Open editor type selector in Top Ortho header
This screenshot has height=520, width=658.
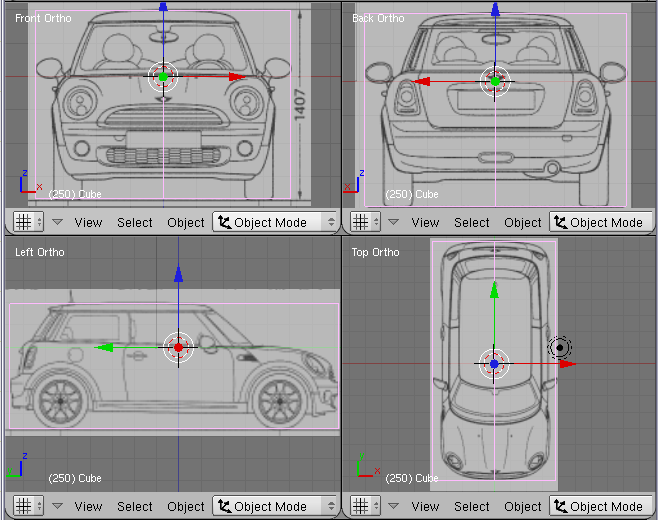click(365, 506)
